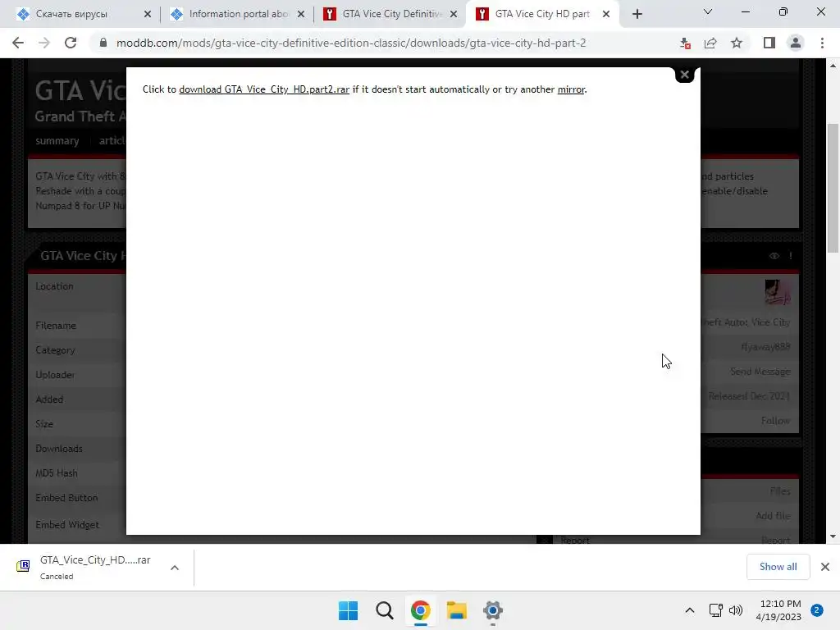This screenshot has width=840, height=630.
Task: Toggle the eye watch icon
Action: tap(774, 256)
